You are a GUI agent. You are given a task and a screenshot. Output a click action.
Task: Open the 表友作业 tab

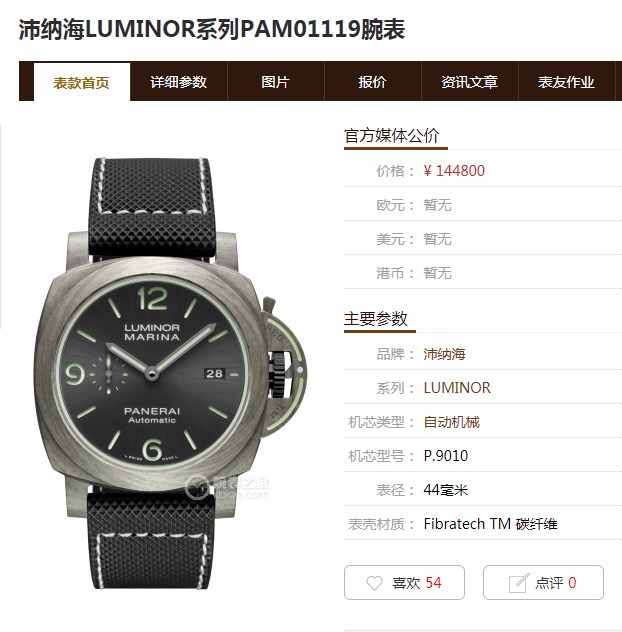566,82
